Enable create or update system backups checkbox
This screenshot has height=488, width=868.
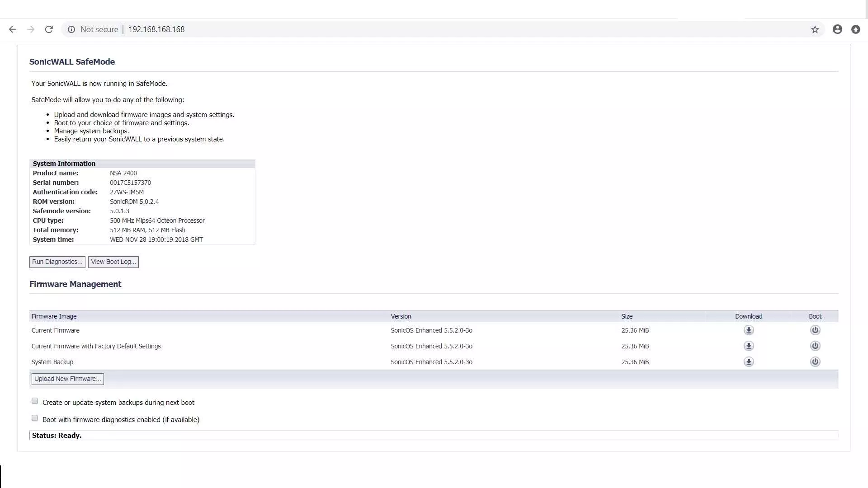[x=35, y=401]
